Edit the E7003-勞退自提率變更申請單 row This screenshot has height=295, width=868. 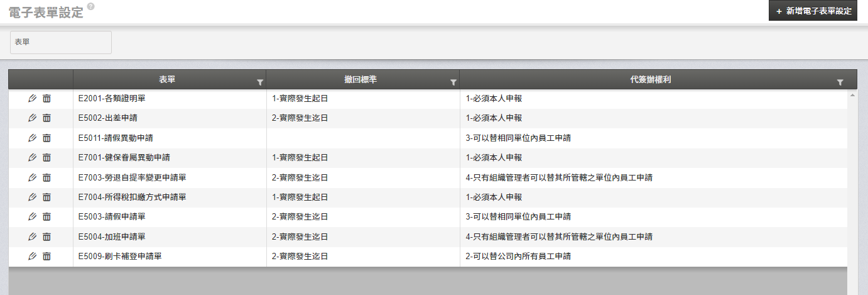33,177
